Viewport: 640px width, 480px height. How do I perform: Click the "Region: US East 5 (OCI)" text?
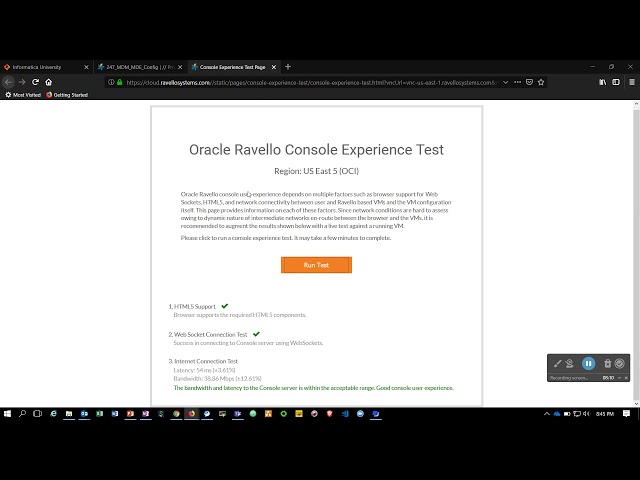(x=316, y=171)
